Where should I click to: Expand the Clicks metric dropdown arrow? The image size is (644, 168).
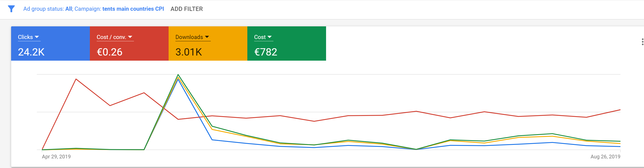click(x=37, y=37)
